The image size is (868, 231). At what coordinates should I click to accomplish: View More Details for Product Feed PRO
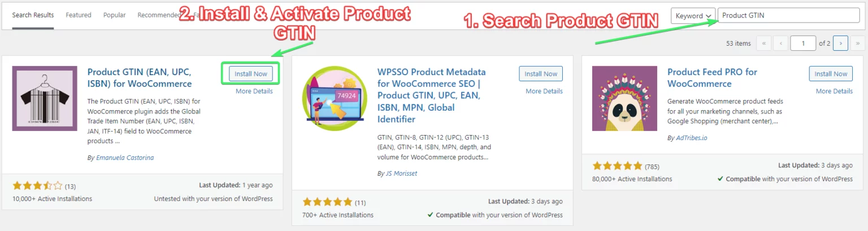[834, 91]
